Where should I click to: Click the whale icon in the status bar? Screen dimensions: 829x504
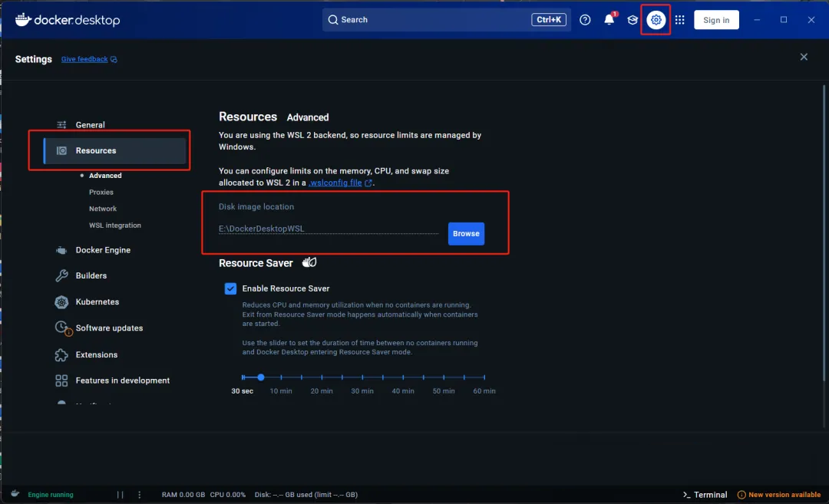tap(15, 494)
